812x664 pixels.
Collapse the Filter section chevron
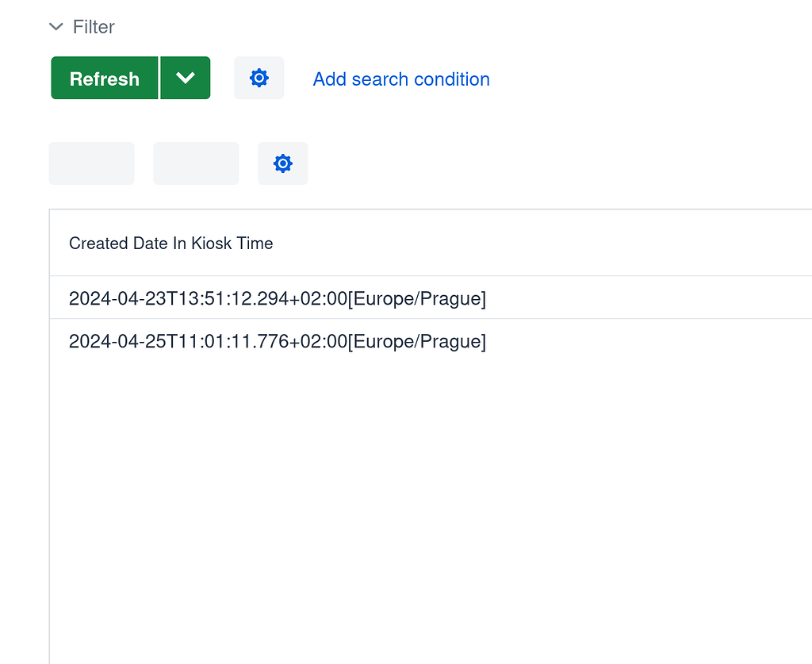tap(56, 26)
